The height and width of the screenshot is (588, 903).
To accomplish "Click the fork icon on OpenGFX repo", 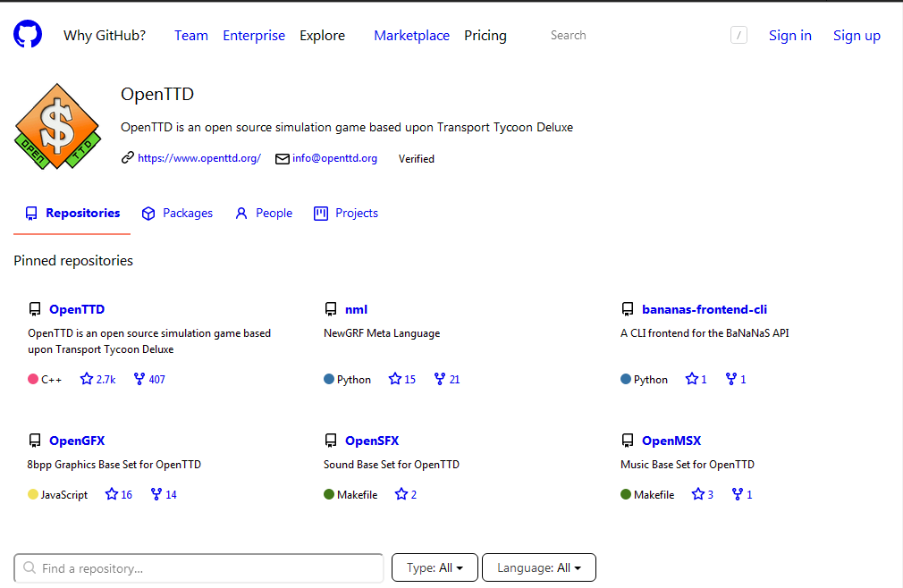I will pos(156,494).
